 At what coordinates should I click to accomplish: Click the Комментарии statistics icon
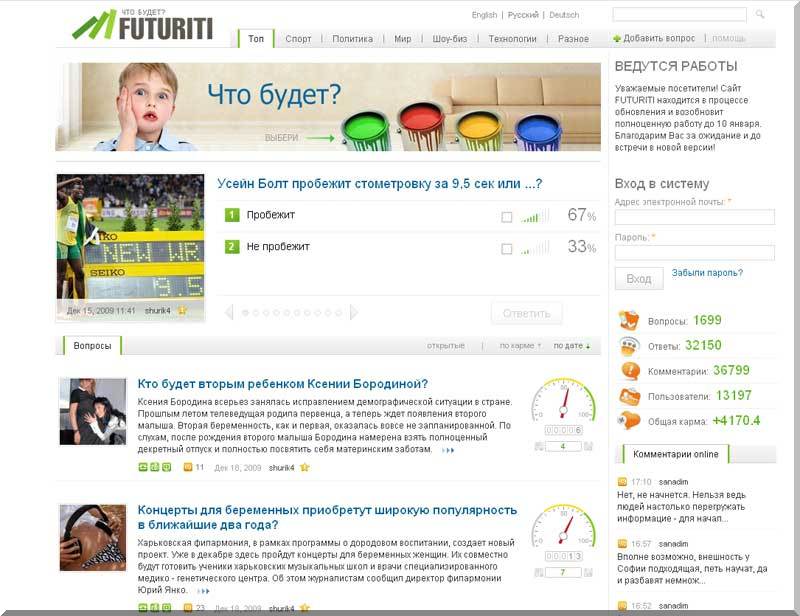pos(629,371)
